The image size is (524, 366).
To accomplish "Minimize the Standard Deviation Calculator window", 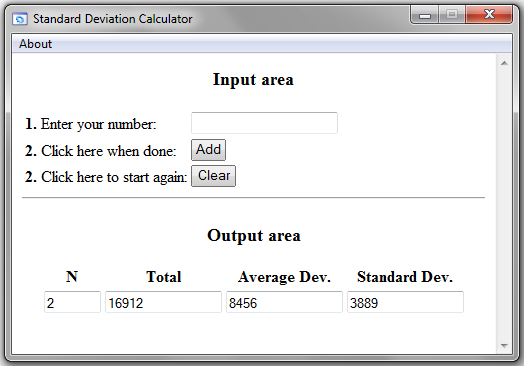I will pos(425,15).
